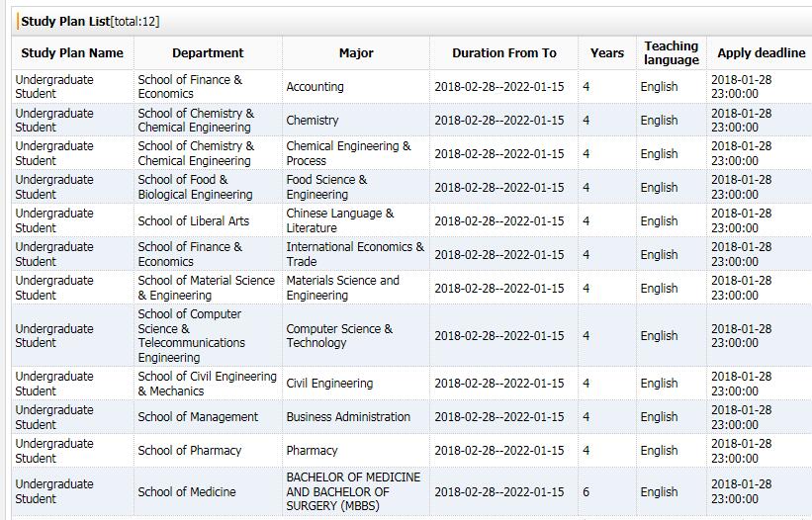Click the Department column header
Screen dimensions: 812x520
click(208, 53)
